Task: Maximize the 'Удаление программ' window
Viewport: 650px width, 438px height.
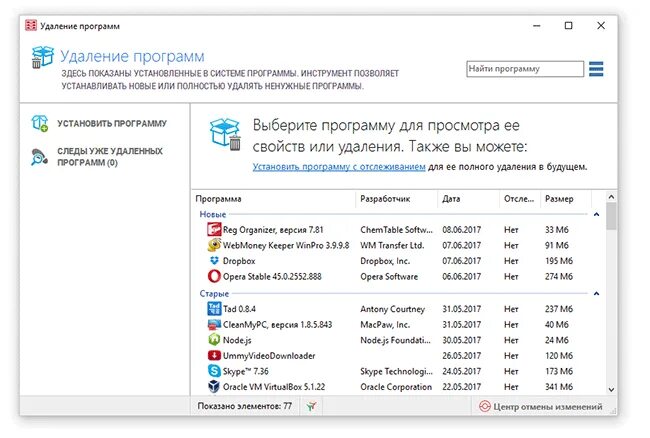Action: click(568, 26)
